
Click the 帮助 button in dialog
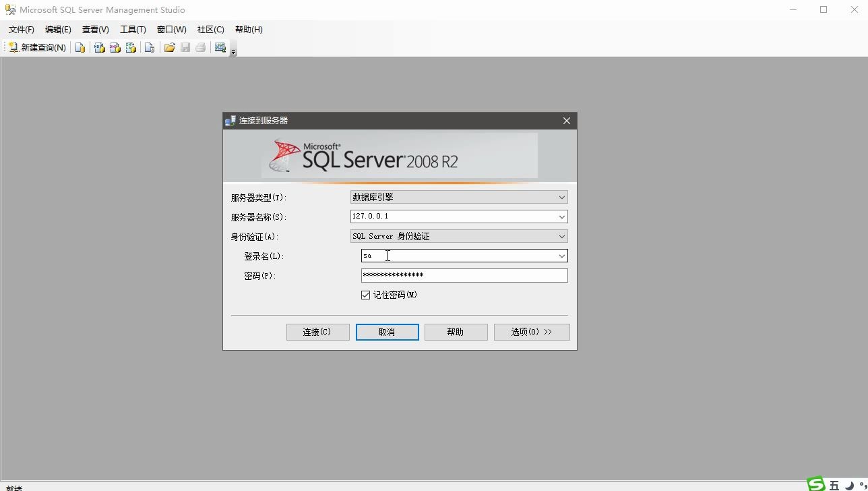click(x=456, y=332)
